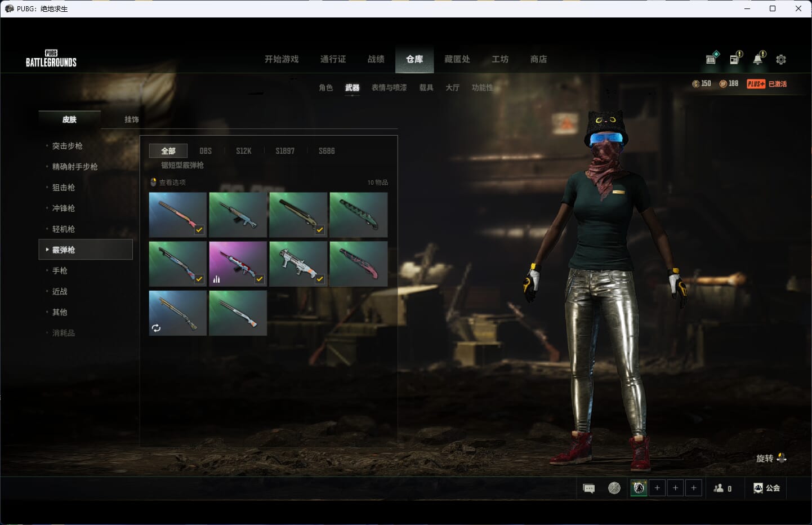Open the 藏匿处 tab
Image resolution: width=812 pixels, height=525 pixels.
(x=457, y=59)
